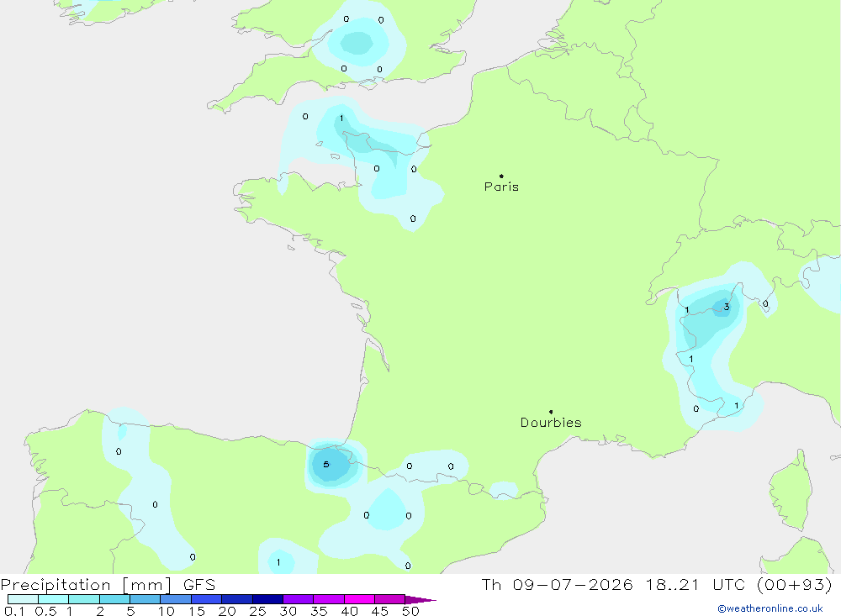The image size is (841, 616).
Task: Pick the 45–50 dark magenta legend swatch
Action: [x=389, y=599]
